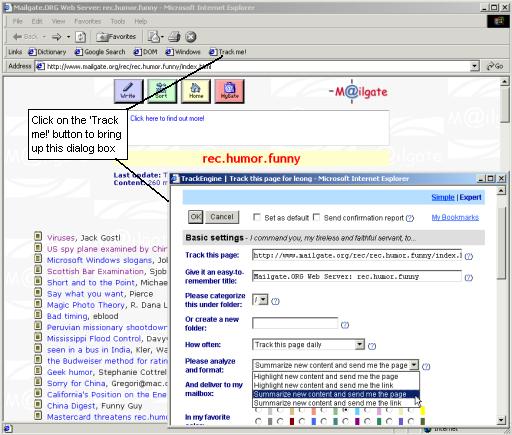Click the Forward arrow in IE toolbar
The height and width of the screenshot is (435, 512).
point(57,37)
